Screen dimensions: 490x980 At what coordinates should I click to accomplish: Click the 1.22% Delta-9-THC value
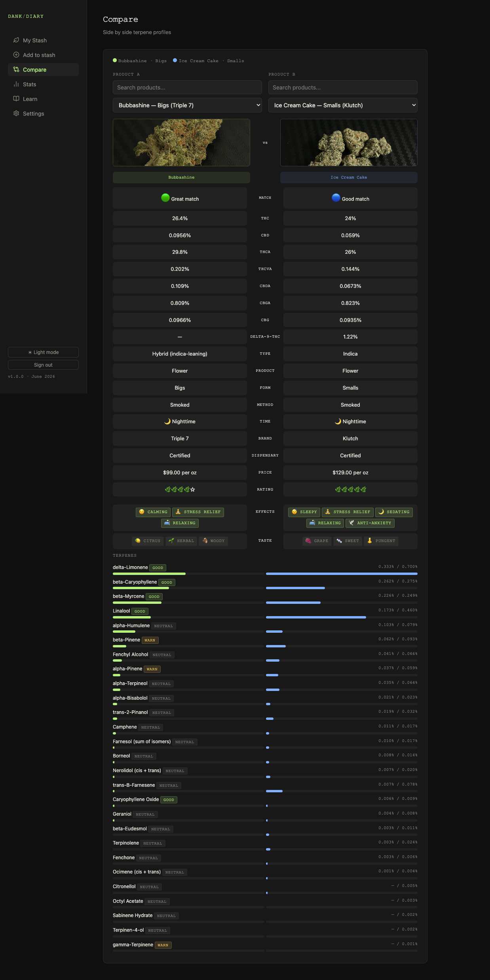point(350,337)
